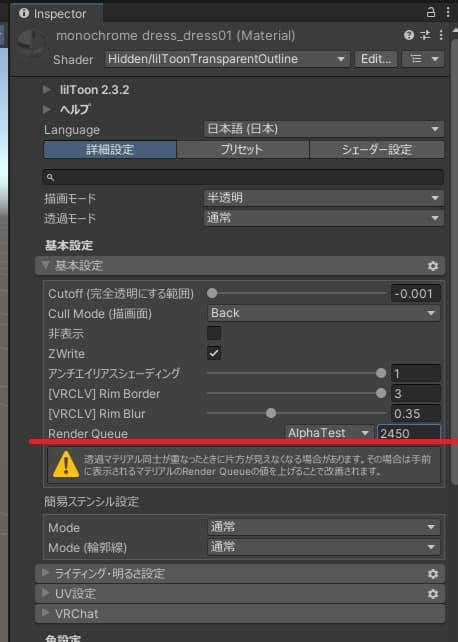Open the gear menu for ライティング・明るさ設定
The width and height of the screenshot is (458, 642).
[x=433, y=574]
